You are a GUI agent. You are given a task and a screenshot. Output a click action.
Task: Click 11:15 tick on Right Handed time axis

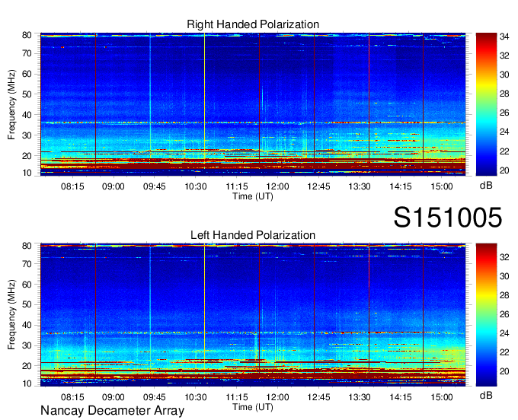coord(237,186)
